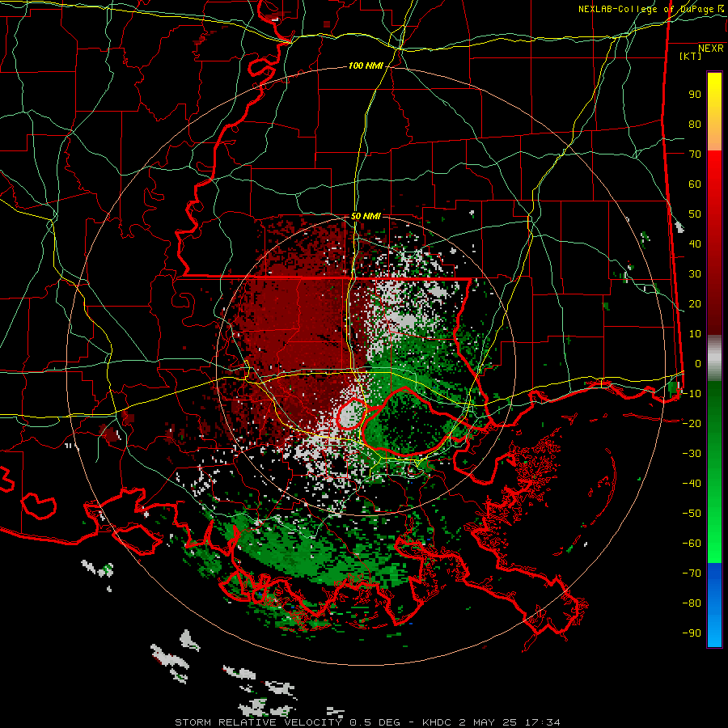
Task: Click the KHDC station identifier in the caption
Action: [x=437, y=722]
